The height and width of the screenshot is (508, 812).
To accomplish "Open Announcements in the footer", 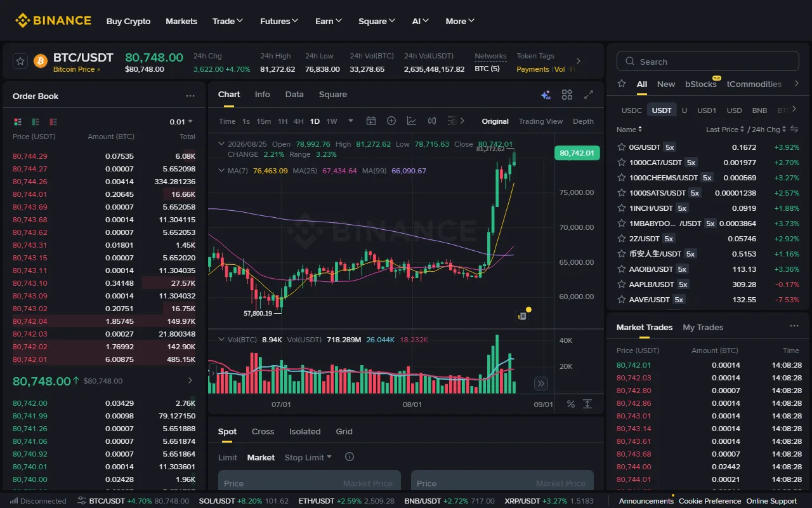I will [x=646, y=501].
